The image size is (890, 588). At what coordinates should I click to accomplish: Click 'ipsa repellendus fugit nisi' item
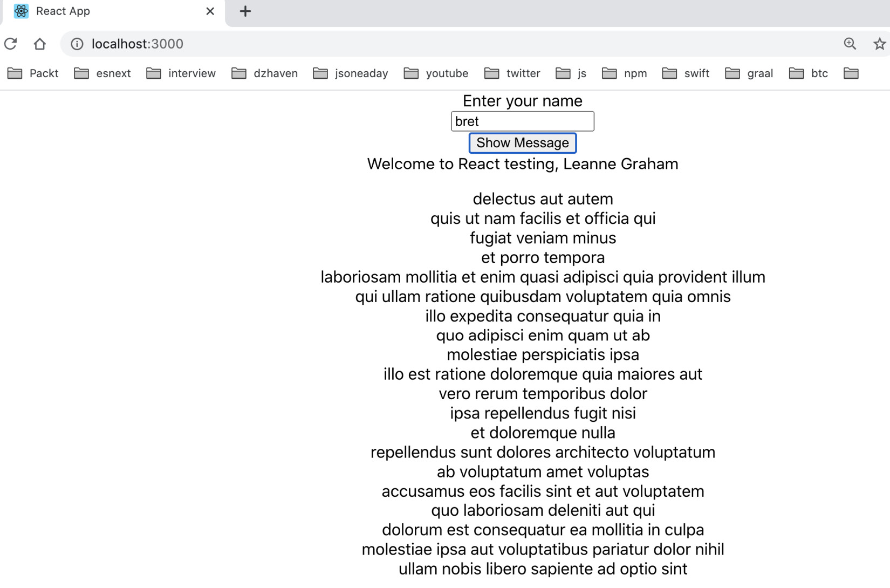pyautogui.click(x=543, y=413)
